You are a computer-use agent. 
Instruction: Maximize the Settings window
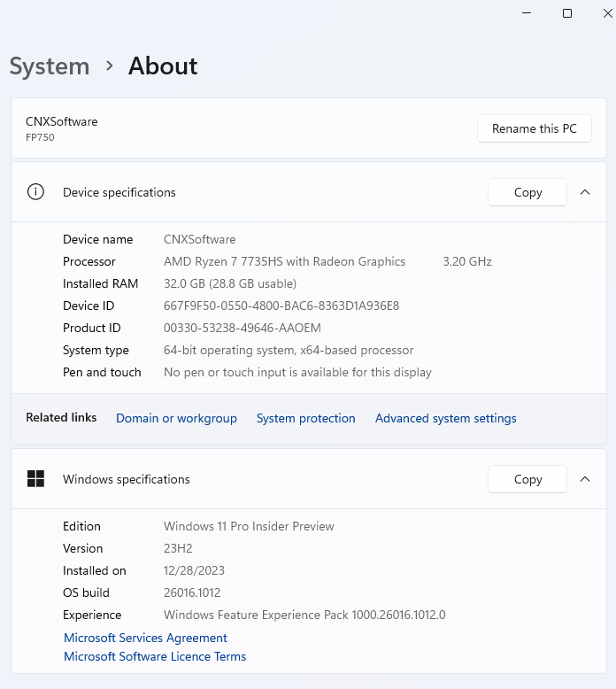[567, 13]
